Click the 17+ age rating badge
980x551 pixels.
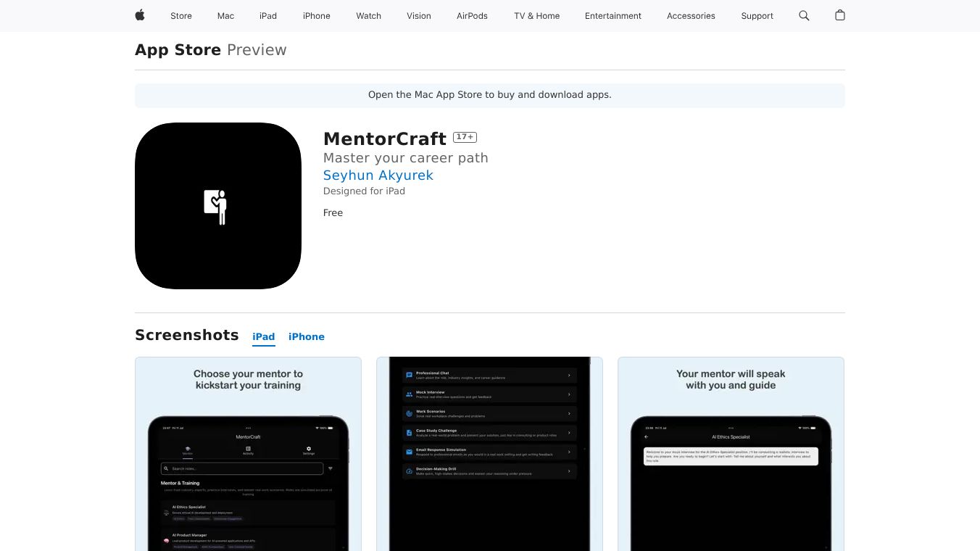[x=465, y=137]
